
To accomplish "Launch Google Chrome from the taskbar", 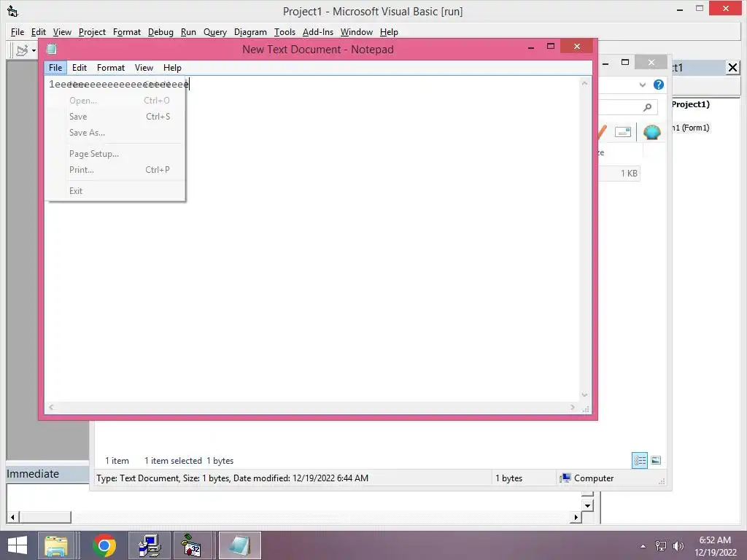I will coord(104,545).
